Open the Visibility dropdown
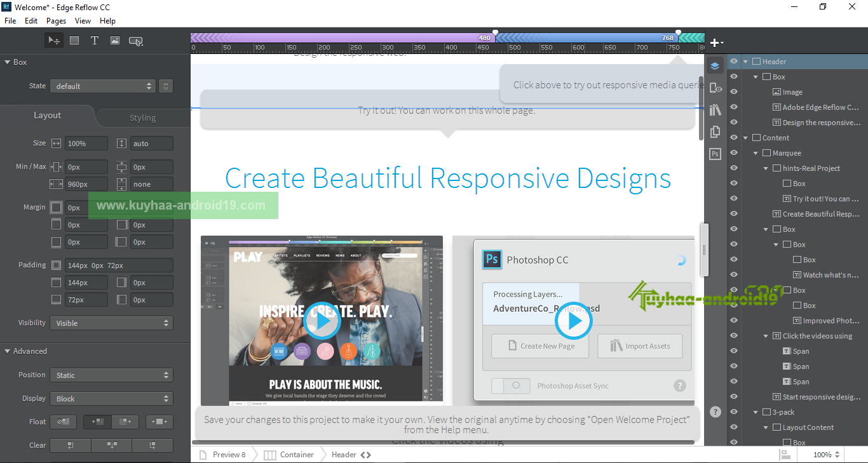868x463 pixels. (x=112, y=323)
